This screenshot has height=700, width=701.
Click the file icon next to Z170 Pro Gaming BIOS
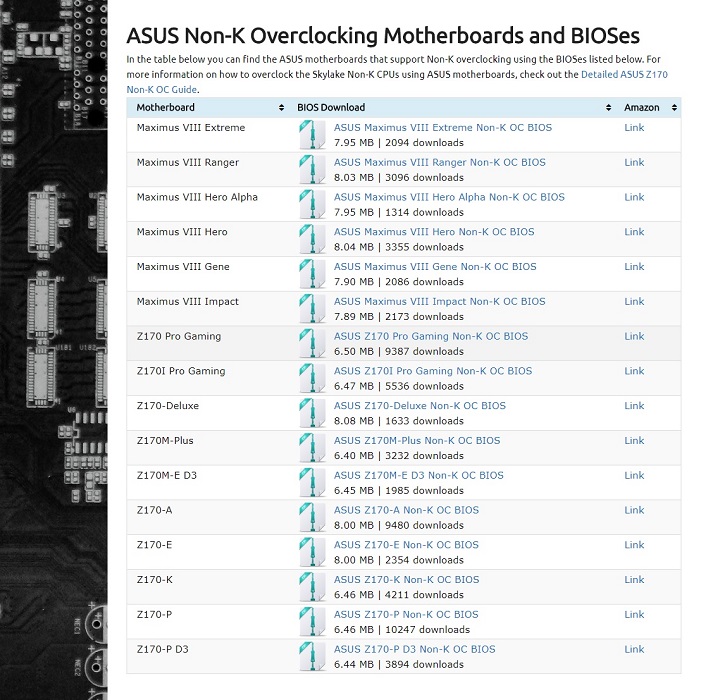[x=312, y=343]
